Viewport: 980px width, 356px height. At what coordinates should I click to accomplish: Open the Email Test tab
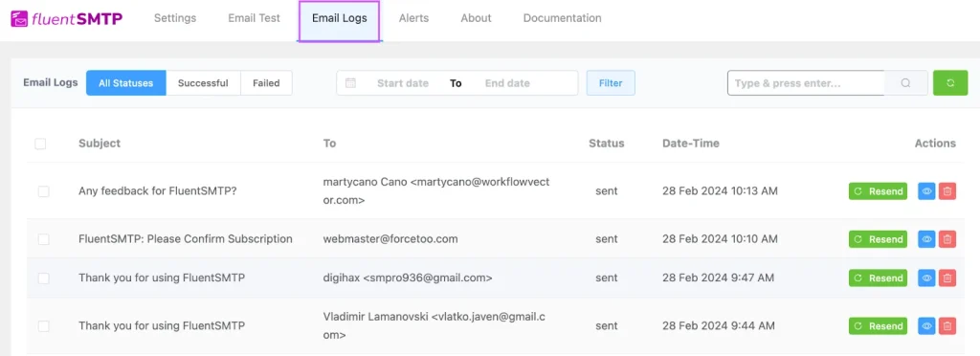tap(254, 18)
